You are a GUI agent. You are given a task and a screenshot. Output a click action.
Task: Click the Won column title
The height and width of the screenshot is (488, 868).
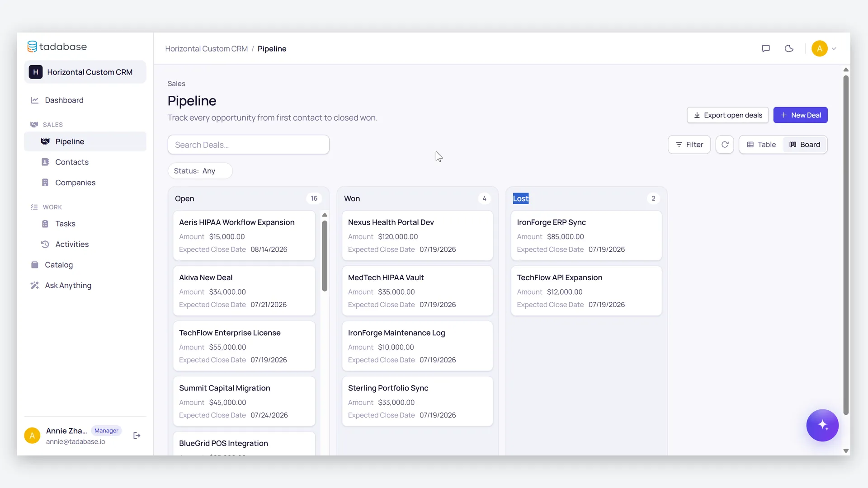point(352,198)
